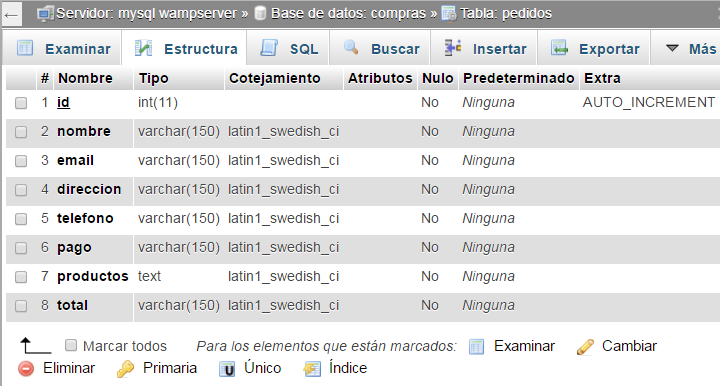Click the Exportar tab icon
The image size is (720, 386).
(x=559, y=48)
